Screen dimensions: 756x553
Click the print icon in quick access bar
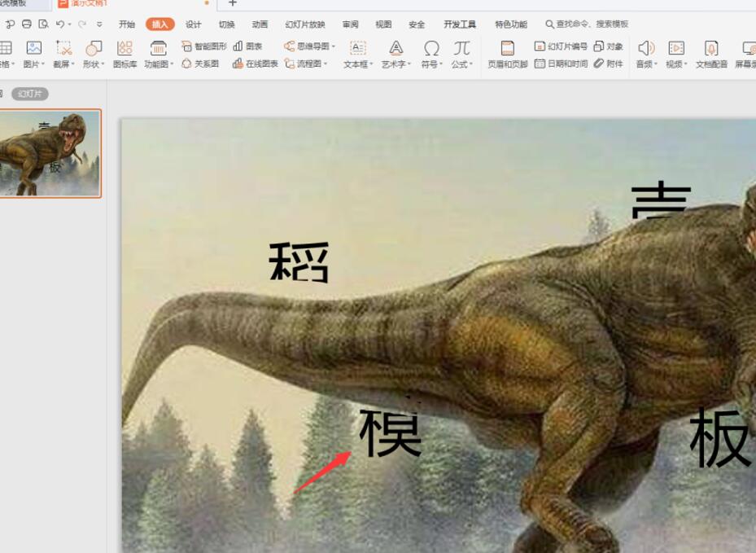pyautogui.click(x=27, y=24)
